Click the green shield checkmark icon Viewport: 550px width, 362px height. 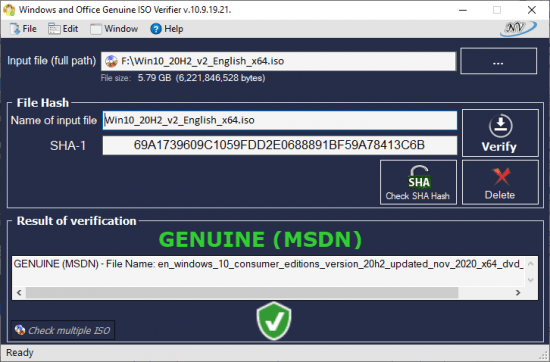(274, 321)
